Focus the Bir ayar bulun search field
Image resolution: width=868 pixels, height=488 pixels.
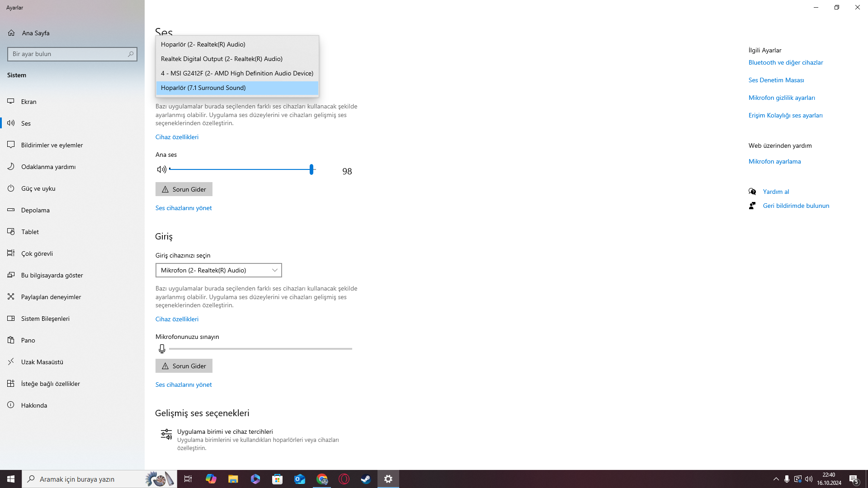pyautogui.click(x=68, y=54)
